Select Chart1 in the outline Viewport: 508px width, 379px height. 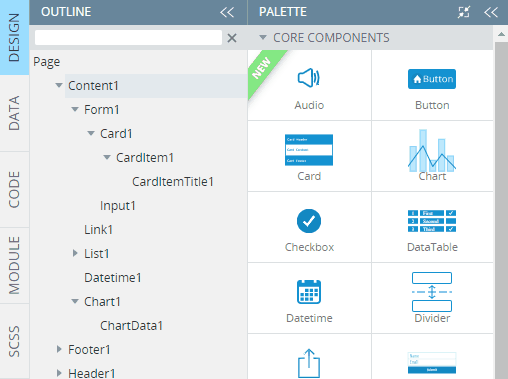(x=102, y=302)
